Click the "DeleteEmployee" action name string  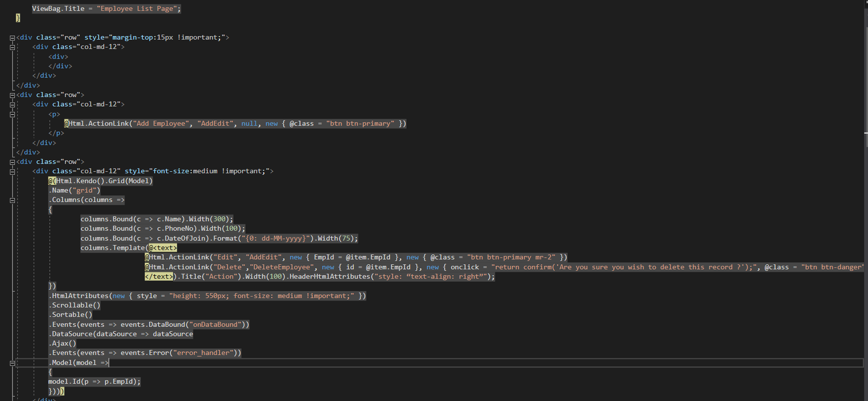pos(282,267)
